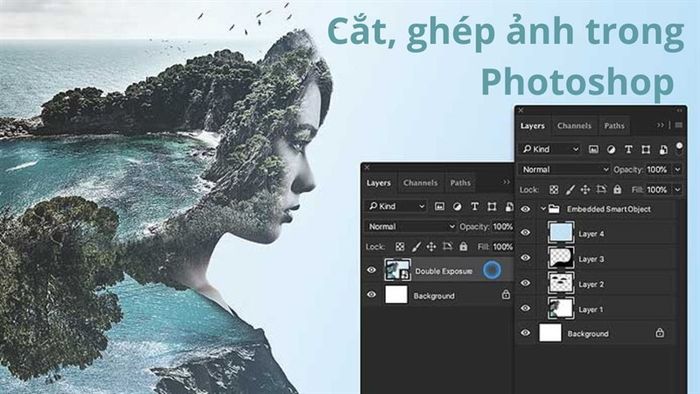Lock image pixels brush icon in left panel

point(416,247)
